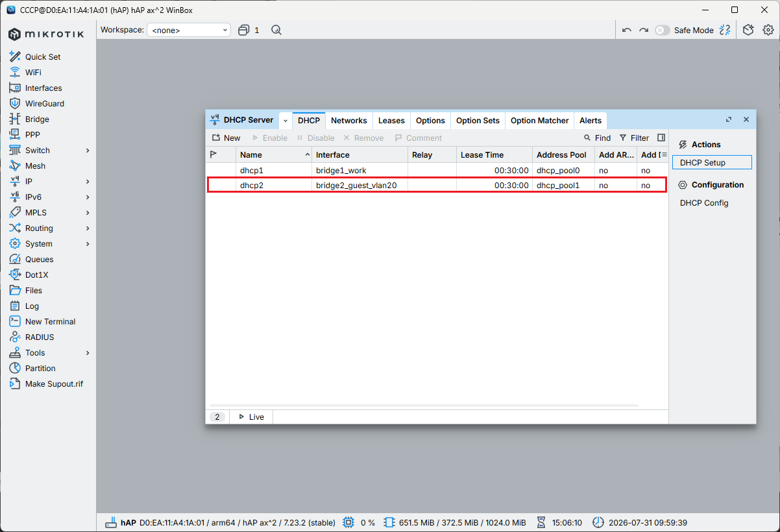Sort by the Name column header

pos(274,154)
